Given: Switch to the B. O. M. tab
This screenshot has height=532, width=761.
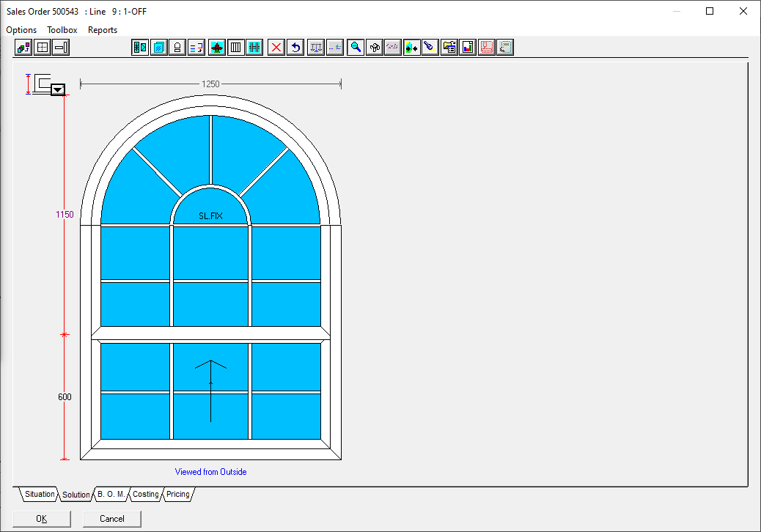Looking at the screenshot, I should (111, 495).
